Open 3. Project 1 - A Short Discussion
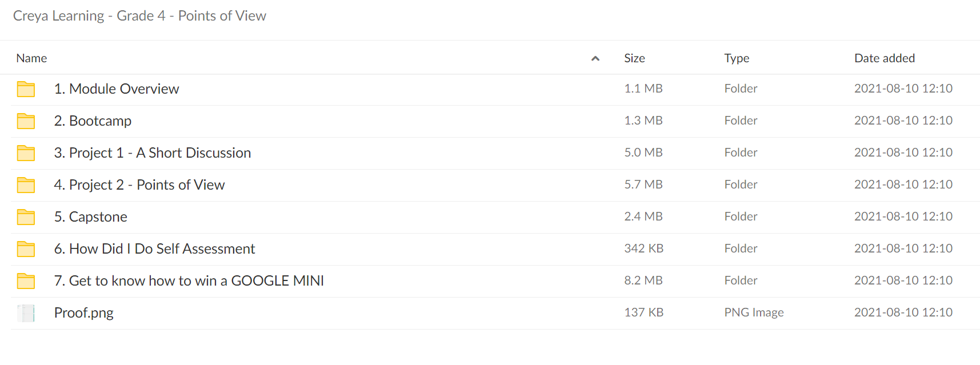 click(153, 153)
